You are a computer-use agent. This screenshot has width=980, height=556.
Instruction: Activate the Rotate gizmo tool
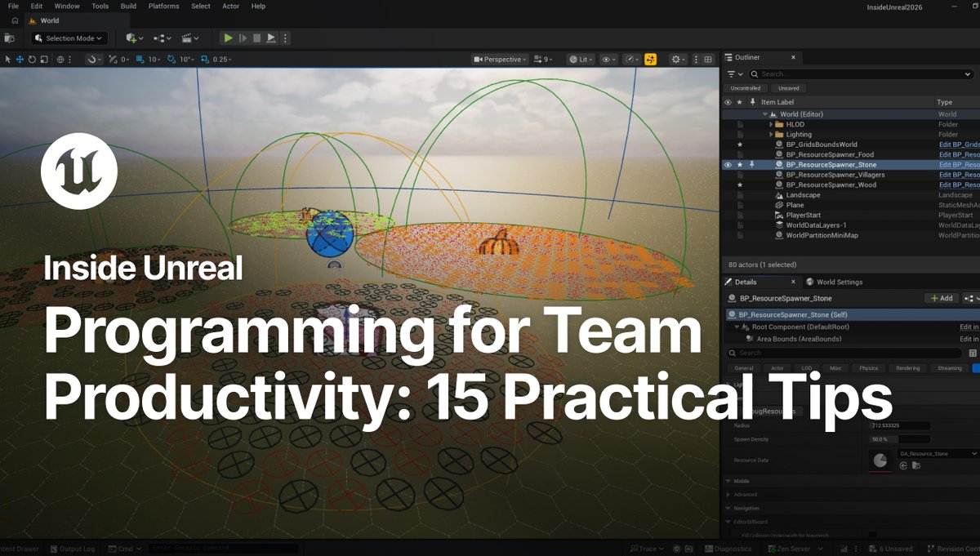[32, 60]
